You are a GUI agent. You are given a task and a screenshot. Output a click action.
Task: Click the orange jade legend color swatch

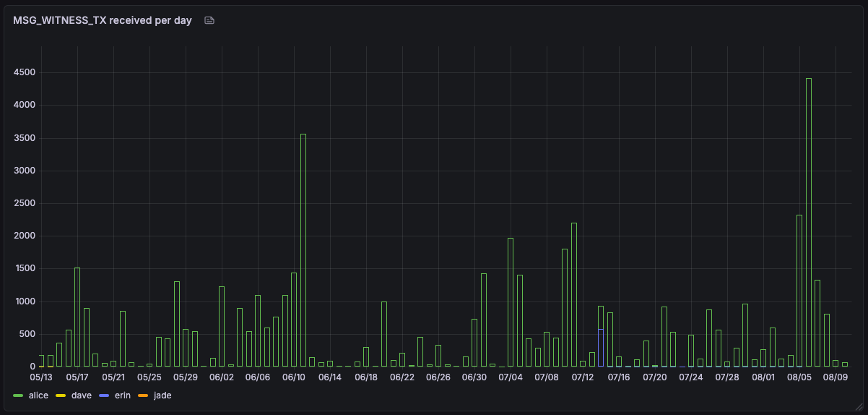click(144, 395)
